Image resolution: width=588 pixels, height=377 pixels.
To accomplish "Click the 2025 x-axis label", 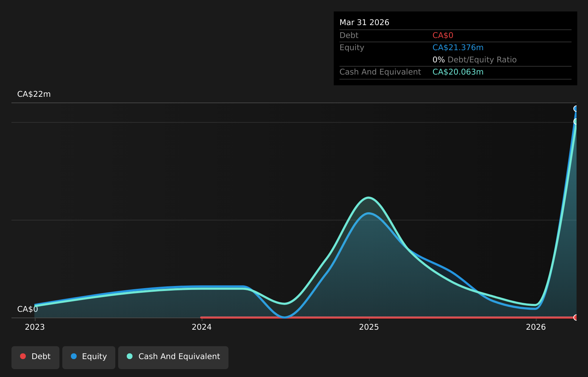I will (x=369, y=327).
